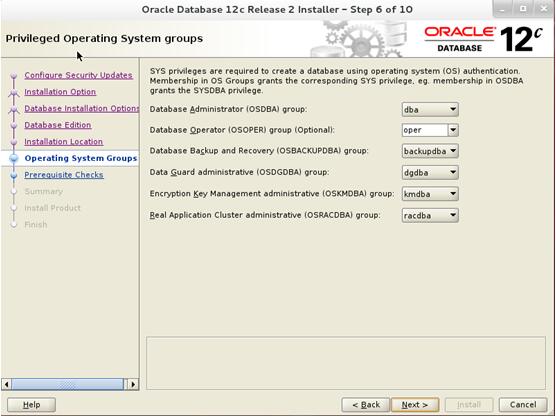
Task: Select the Operating System Groups step
Action: 81,158
